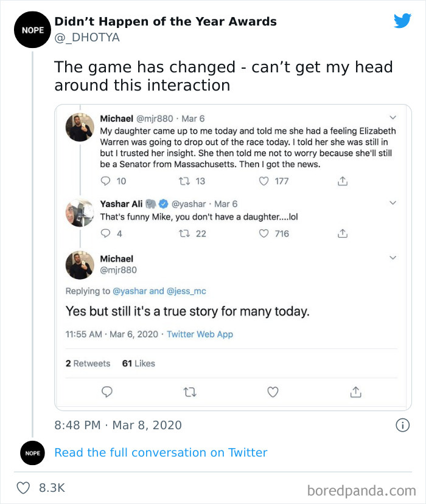Share the bottom embedded tweet

point(356,392)
